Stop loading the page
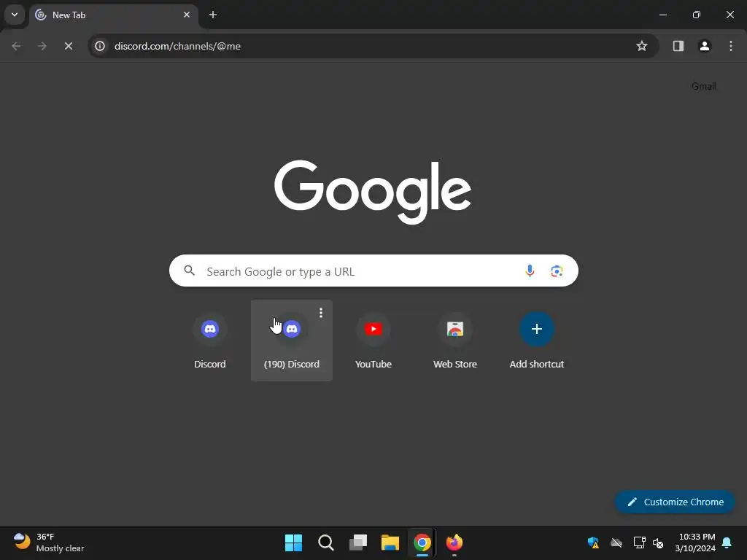Image resolution: width=747 pixels, height=560 pixels. (69, 46)
